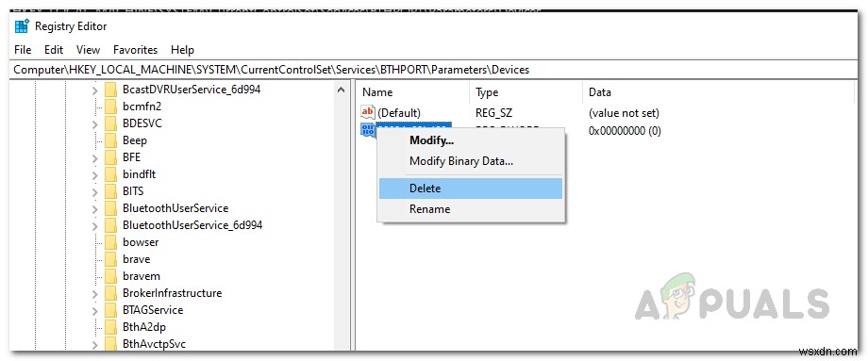Open the Favorites menu

136,50
